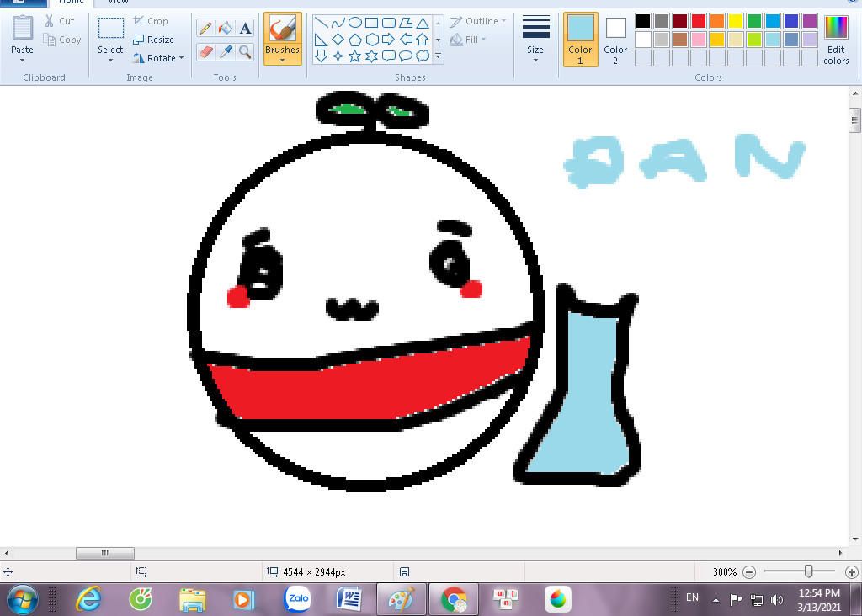Click the vertical scrollbar down arrow

[855, 539]
